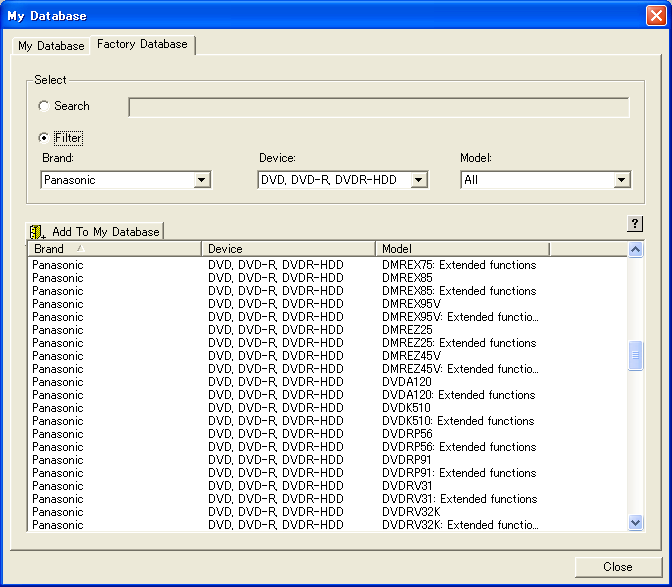Click the scroll down arrow of list
The image size is (672, 587).
(x=635, y=522)
